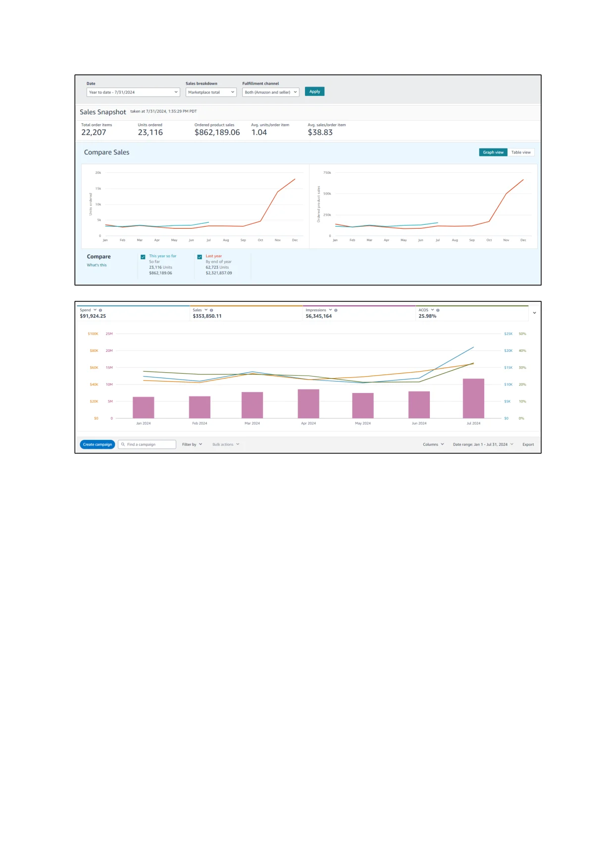This screenshot has width=614, height=868.
Task: Click the Create campaign button
Action: pos(98,444)
